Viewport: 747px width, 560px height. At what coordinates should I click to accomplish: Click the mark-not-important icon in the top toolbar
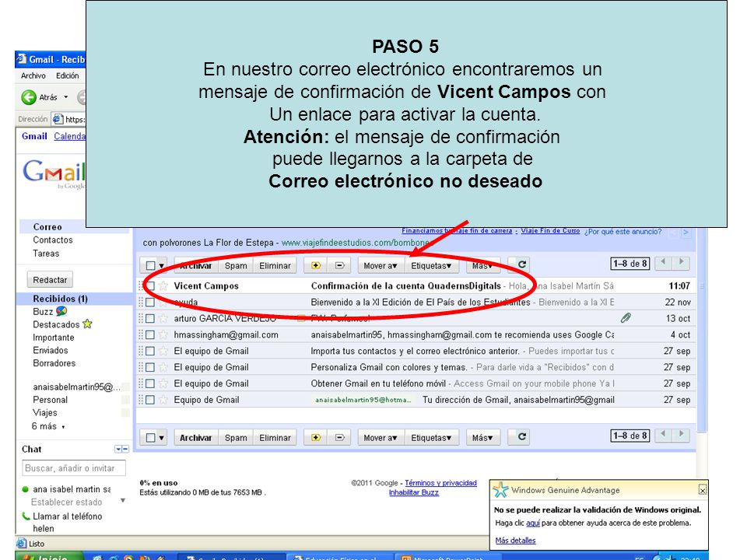tap(340, 265)
